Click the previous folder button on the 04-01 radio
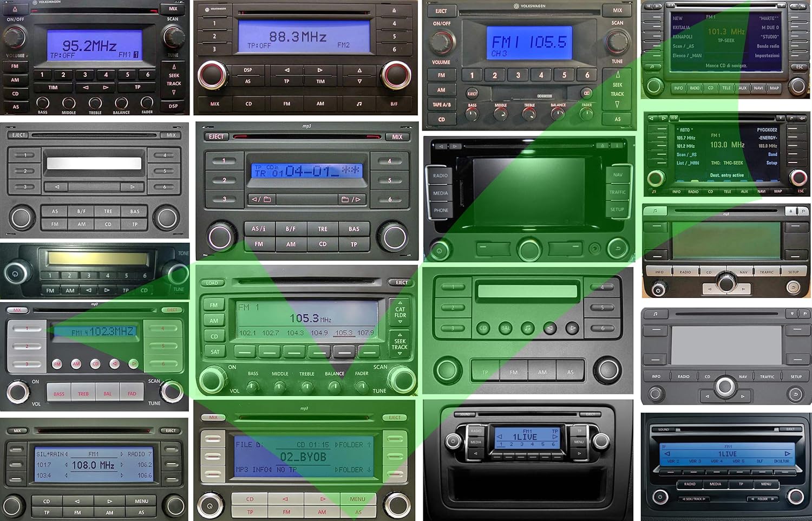 point(261,199)
